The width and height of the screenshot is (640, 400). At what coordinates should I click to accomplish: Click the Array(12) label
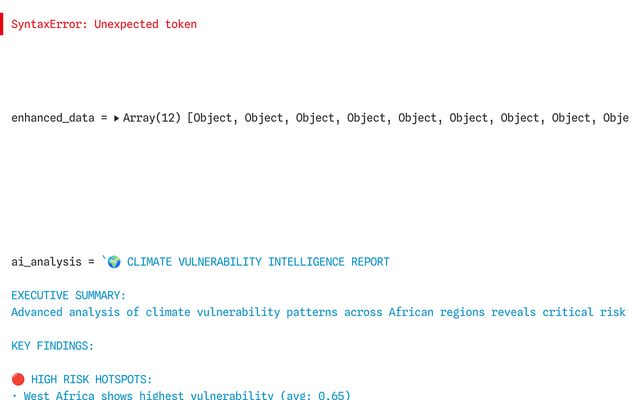152,118
